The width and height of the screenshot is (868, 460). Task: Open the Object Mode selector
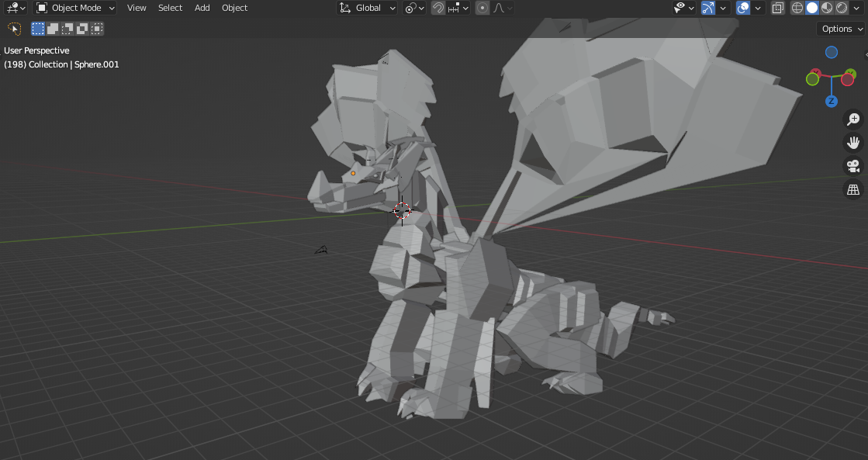pyautogui.click(x=75, y=8)
